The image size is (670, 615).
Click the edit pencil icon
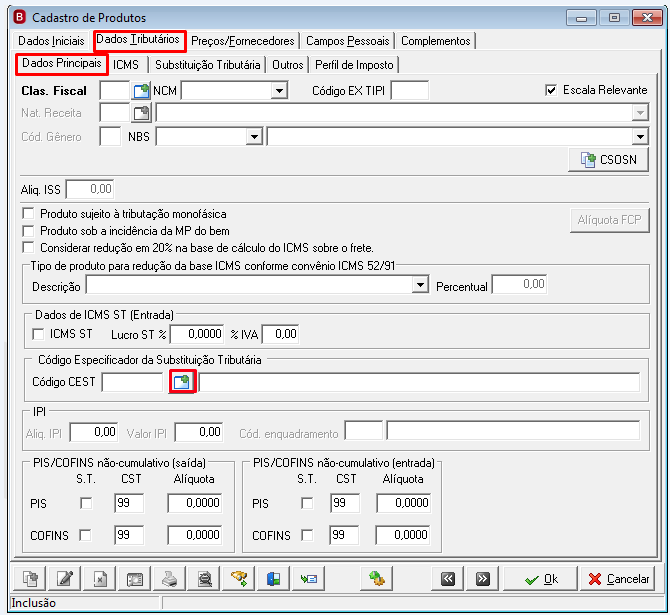pyautogui.click(x=65, y=579)
